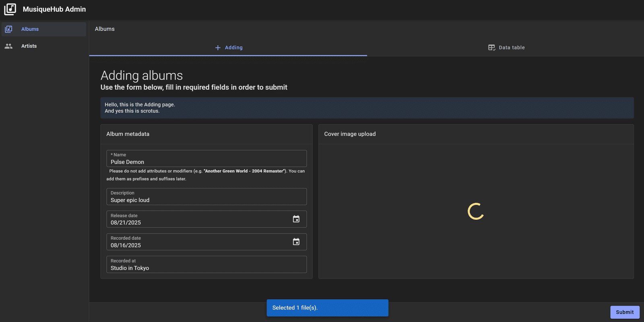
Task: Open Albums in the sidebar
Action: [44, 29]
